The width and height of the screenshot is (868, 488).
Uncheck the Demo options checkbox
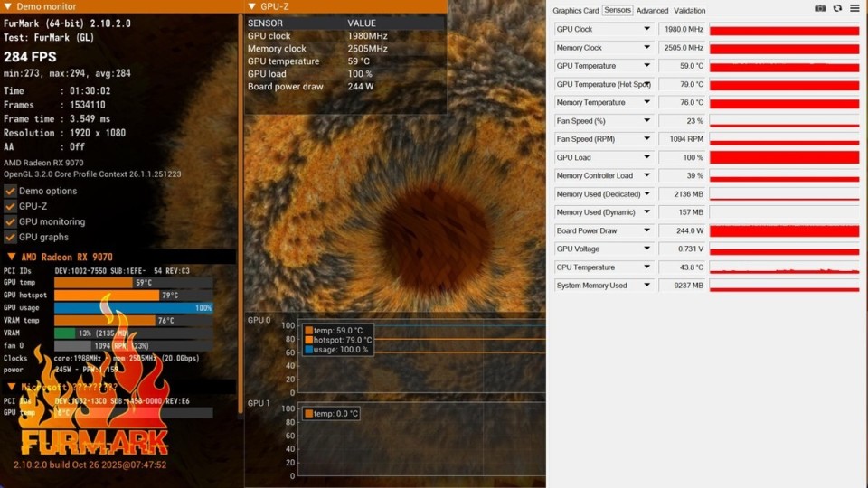pyautogui.click(x=11, y=191)
